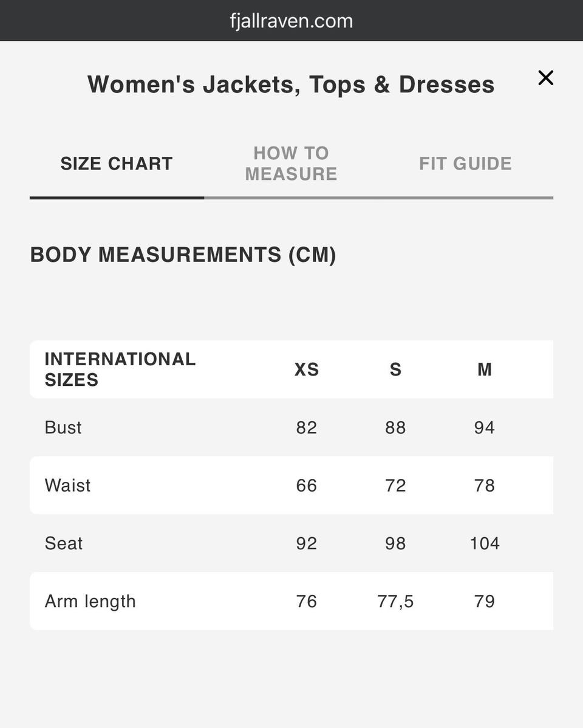Click the 94 bust measurement for M
The height and width of the screenshot is (728, 583).
pos(485,427)
